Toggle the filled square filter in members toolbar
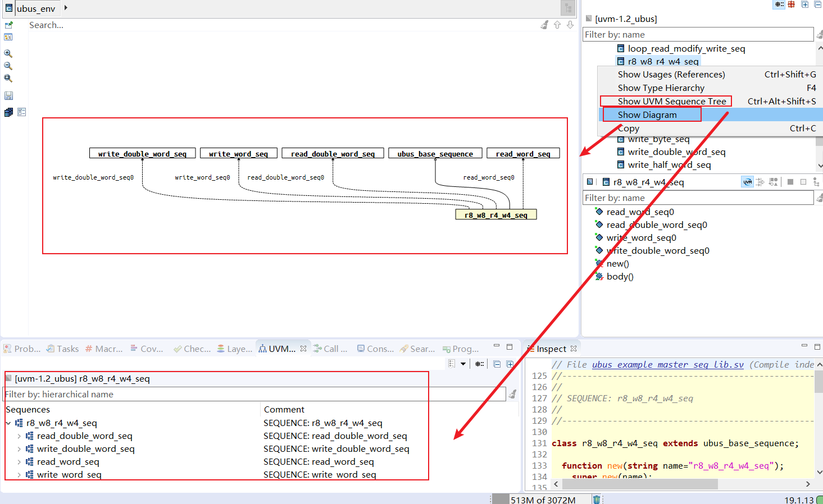The width and height of the screenshot is (823, 504). pos(790,182)
